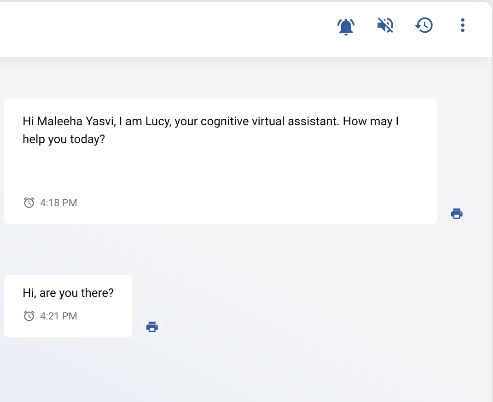The width and height of the screenshot is (493, 402).
Task: Select the 4:18 PM timestamp
Action: click(x=58, y=203)
